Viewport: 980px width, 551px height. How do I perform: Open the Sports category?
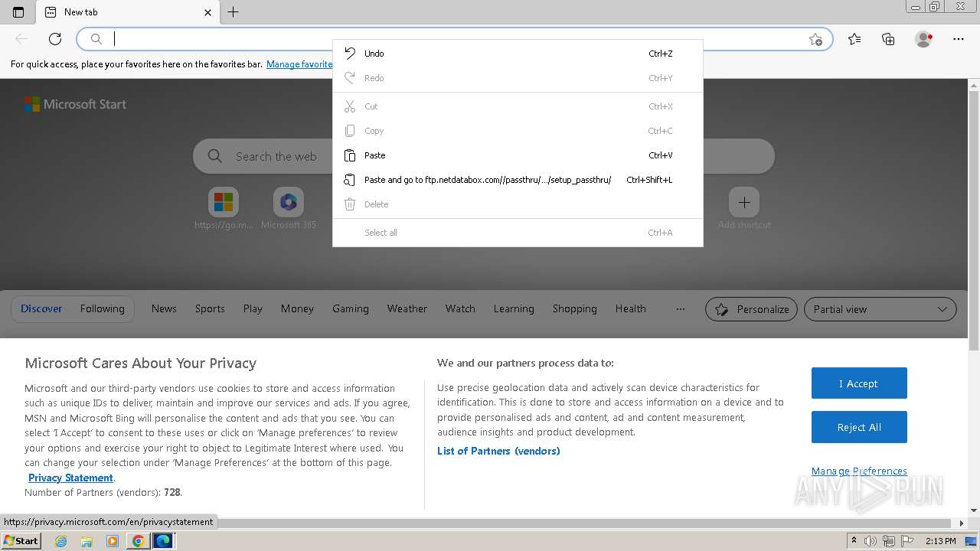pos(210,308)
